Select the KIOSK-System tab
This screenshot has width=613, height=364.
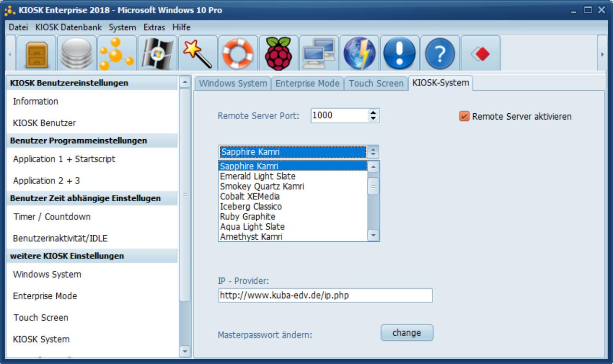[x=440, y=83]
